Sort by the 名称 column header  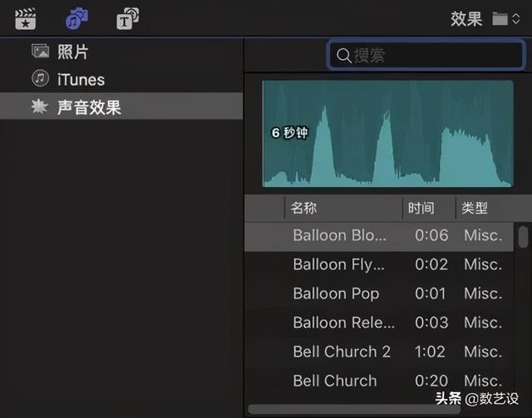tap(343, 208)
